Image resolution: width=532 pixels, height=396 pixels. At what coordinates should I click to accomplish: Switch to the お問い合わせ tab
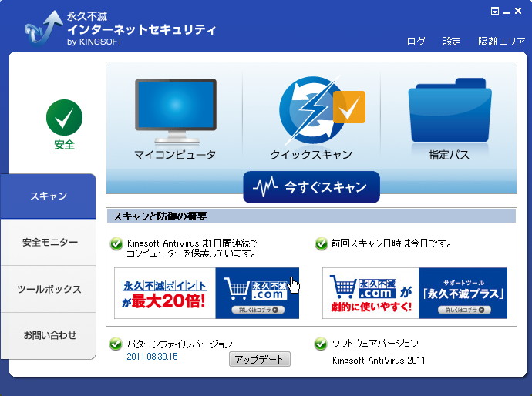(x=48, y=336)
